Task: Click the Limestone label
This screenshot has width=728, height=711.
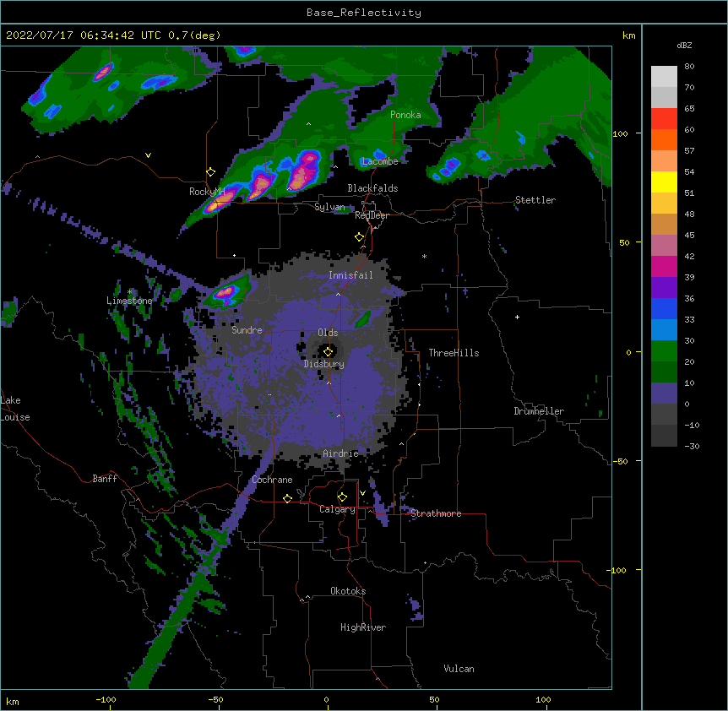Action: point(129,301)
